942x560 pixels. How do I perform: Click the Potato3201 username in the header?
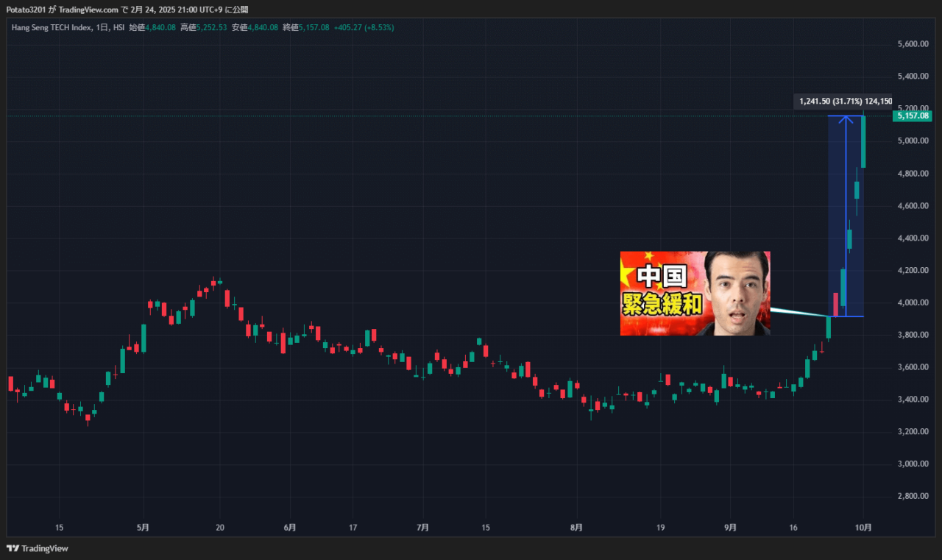[26, 10]
